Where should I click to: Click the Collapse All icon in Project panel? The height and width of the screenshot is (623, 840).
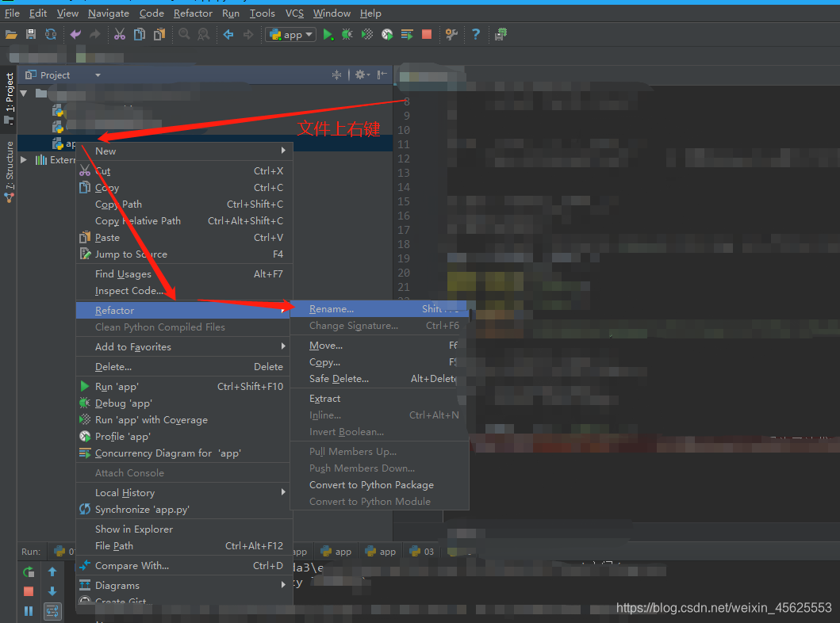(336, 75)
